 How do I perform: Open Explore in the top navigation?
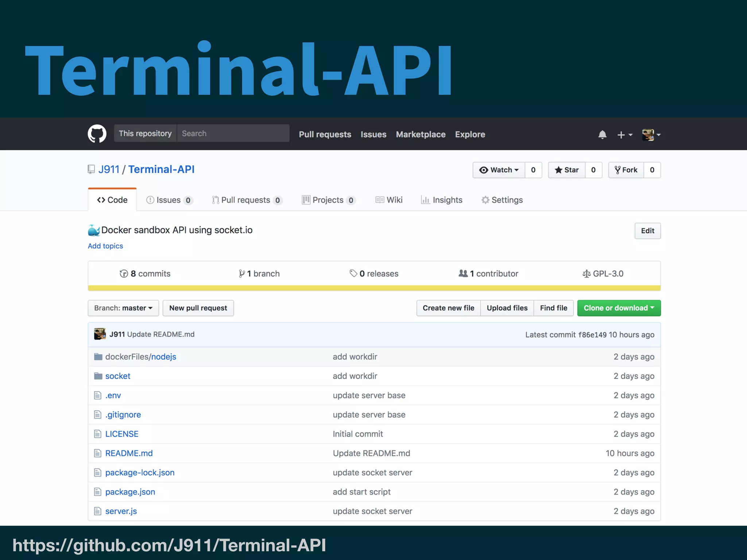[470, 134]
